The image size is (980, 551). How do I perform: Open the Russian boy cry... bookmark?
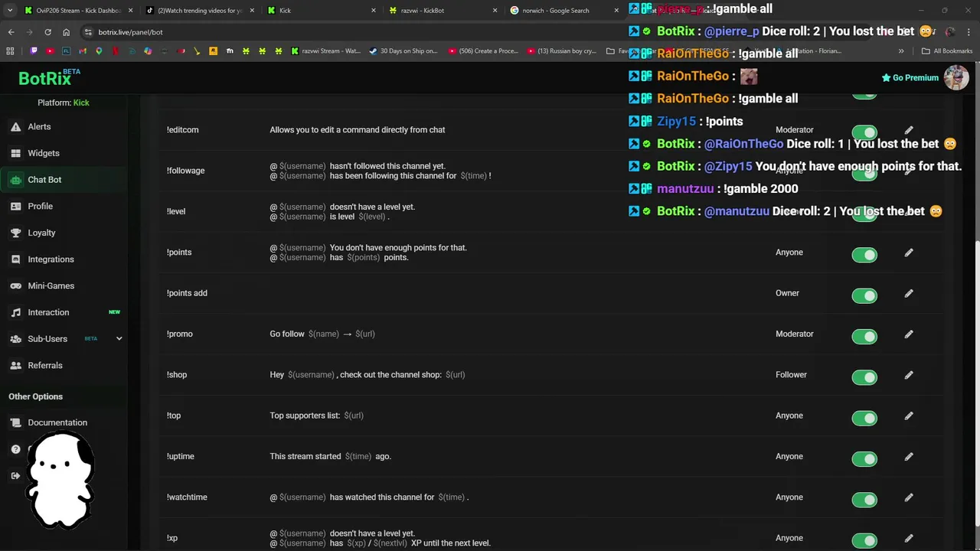(562, 51)
